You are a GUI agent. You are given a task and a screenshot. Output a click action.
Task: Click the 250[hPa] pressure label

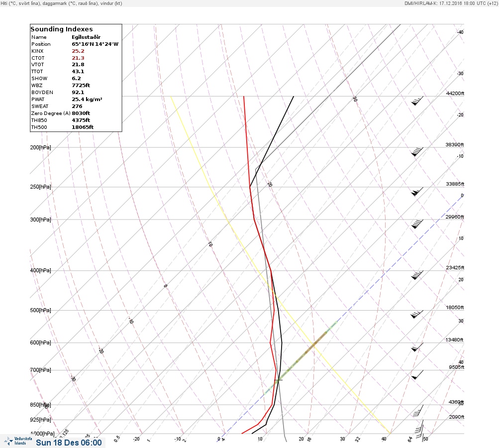(40, 187)
